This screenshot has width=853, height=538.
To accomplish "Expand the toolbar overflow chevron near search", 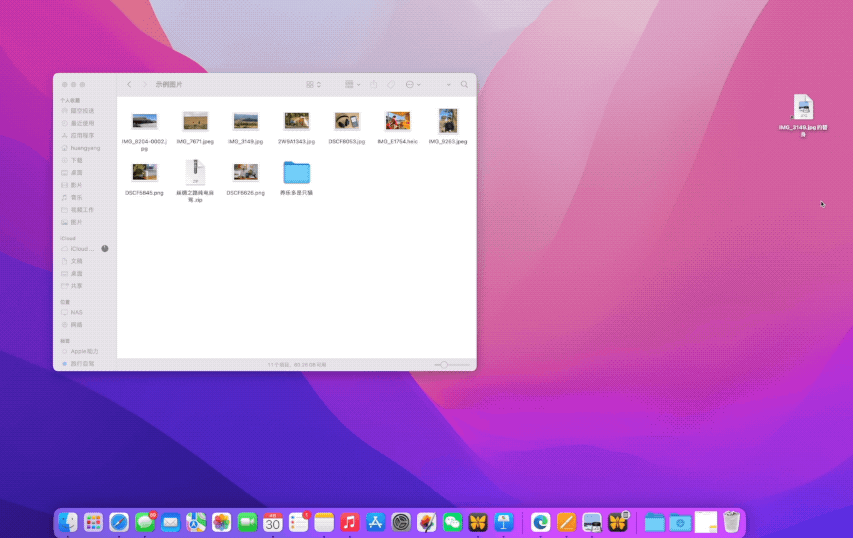I will click(448, 85).
